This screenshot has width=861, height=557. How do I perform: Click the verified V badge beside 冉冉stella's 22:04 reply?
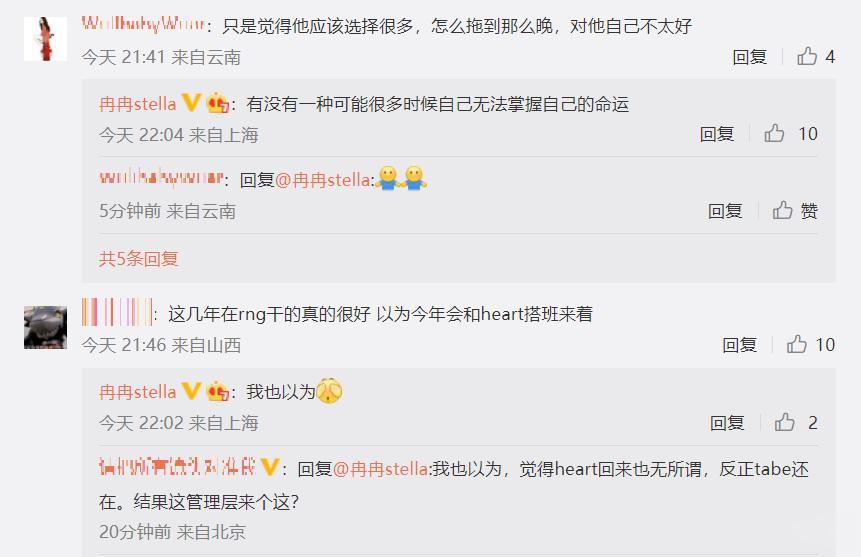point(191,103)
